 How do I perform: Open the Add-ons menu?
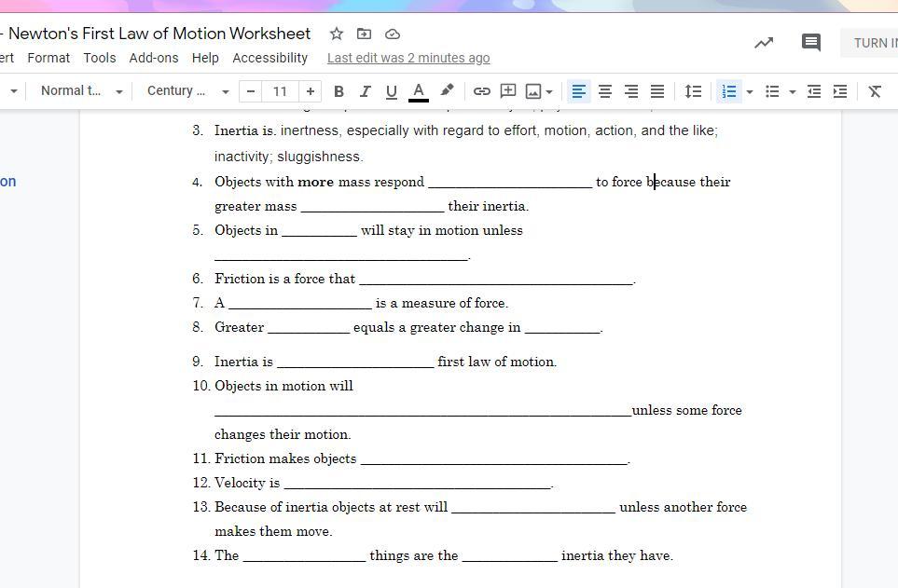154,58
